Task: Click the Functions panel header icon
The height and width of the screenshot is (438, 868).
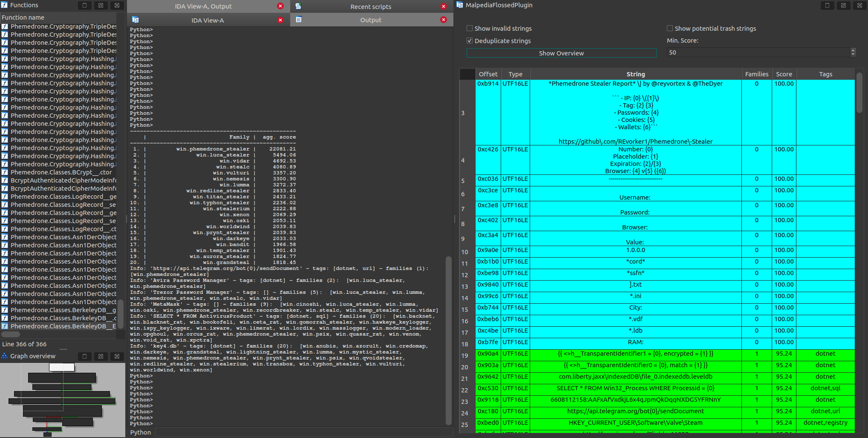Action: [x=4, y=5]
